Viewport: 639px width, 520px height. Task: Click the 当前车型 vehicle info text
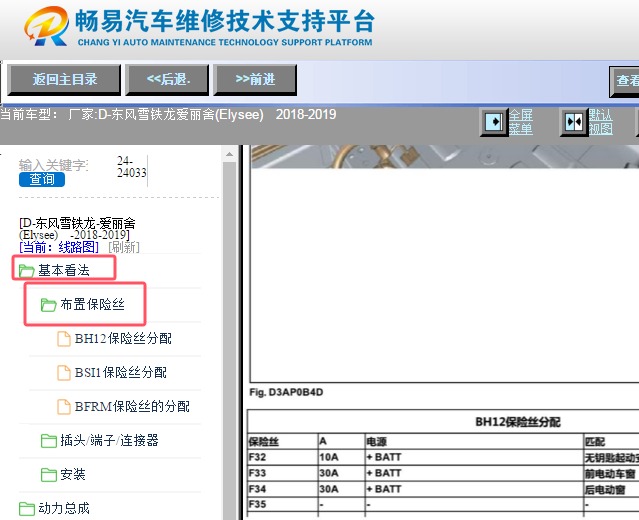tap(168, 115)
